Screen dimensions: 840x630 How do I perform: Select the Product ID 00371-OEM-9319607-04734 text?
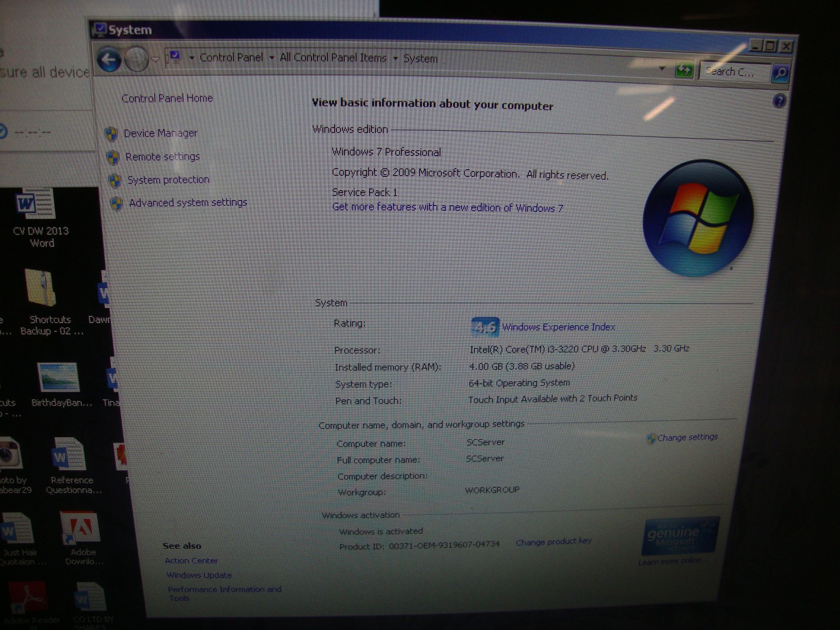(419, 545)
